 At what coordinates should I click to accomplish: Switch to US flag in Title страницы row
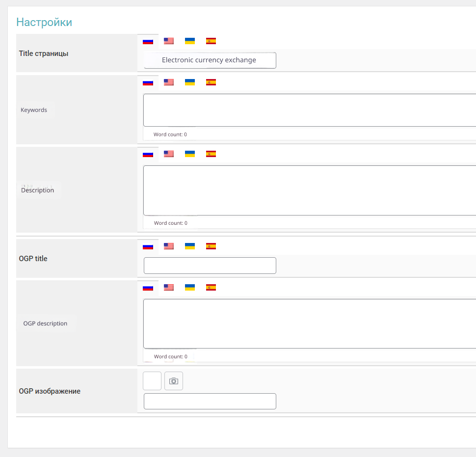(x=169, y=41)
